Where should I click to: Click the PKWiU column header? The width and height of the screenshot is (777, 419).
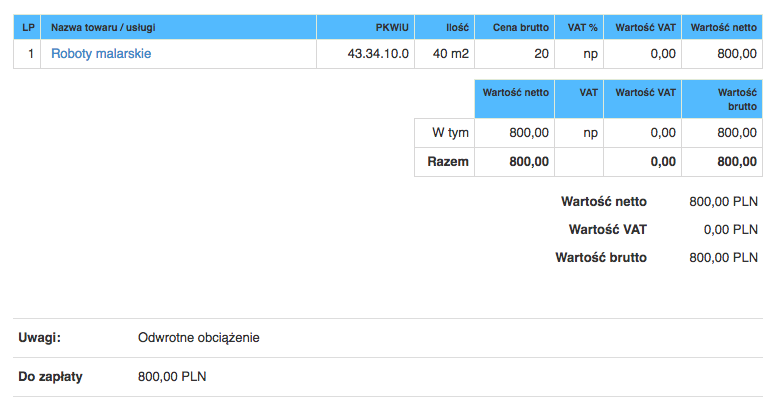366,27
